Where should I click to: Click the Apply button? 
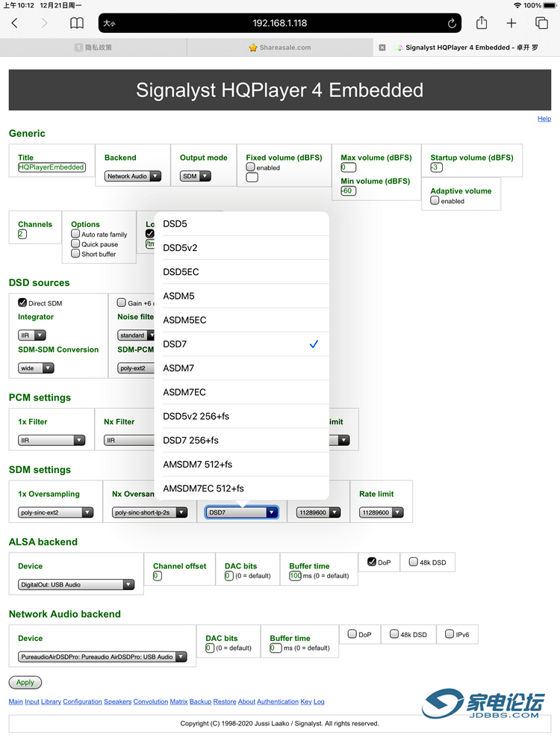25,683
